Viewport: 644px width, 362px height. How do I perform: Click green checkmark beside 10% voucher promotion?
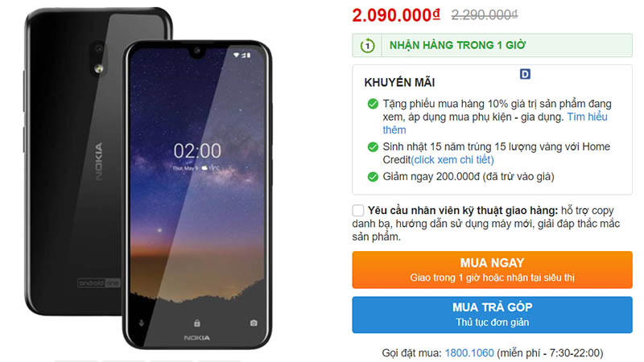(x=373, y=104)
